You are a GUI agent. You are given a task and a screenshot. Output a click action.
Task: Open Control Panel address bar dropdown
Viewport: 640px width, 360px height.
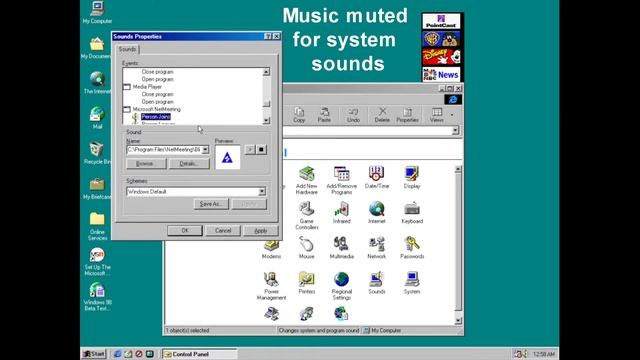tap(455, 131)
